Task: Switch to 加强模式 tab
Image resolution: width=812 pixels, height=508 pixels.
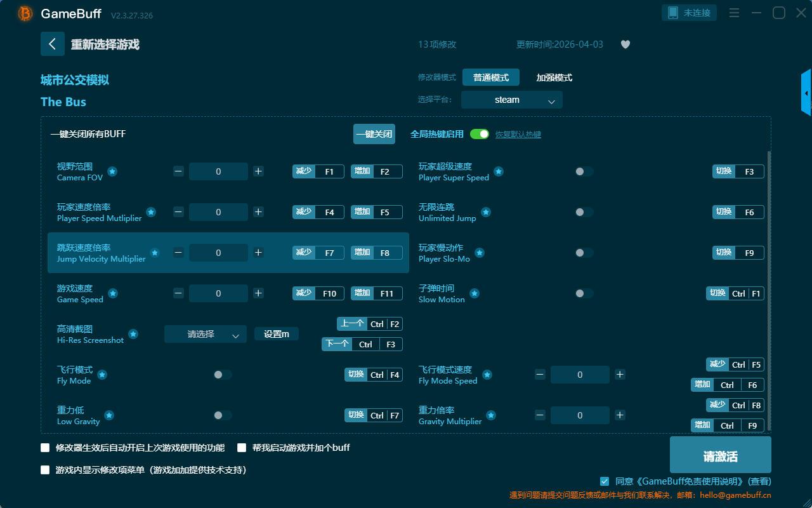Action: pos(554,77)
